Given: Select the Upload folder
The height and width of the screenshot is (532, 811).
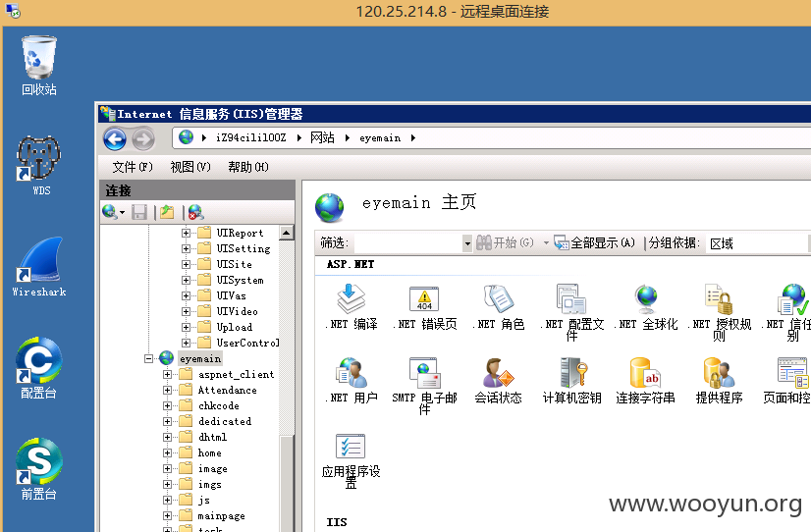Looking at the screenshot, I should coord(235,327).
